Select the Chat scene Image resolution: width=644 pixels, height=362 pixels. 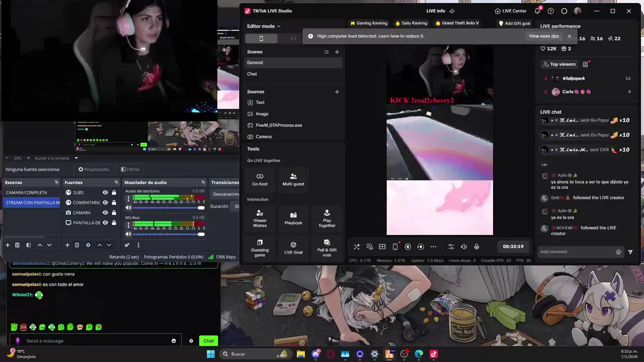pyautogui.click(x=294, y=74)
